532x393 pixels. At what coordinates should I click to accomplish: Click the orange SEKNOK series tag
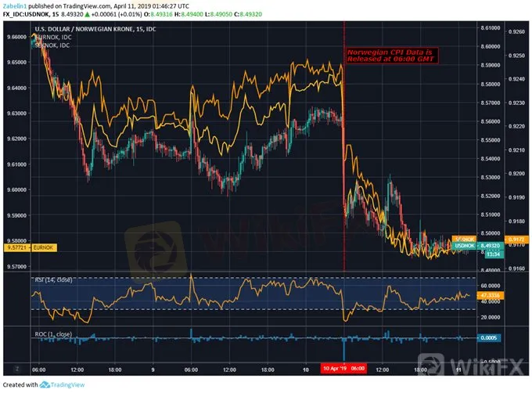pos(465,239)
